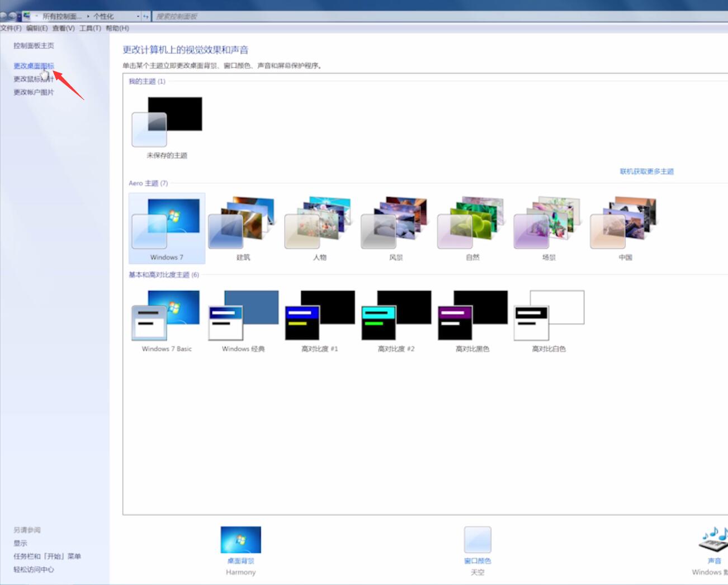Open 窗口颜色 天空 settings
This screenshot has height=585, width=728.
tap(478, 551)
